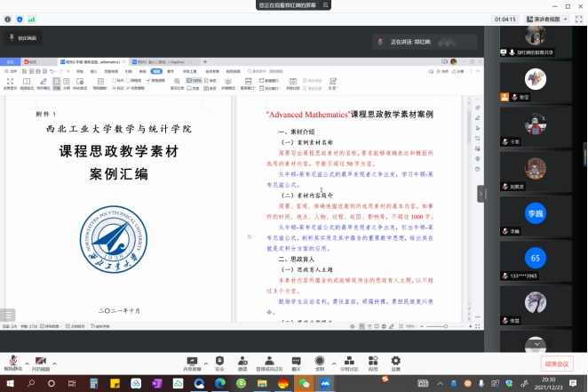This screenshot has height=392, width=588.
Task: Turn on the camera video
Action: [40, 360]
